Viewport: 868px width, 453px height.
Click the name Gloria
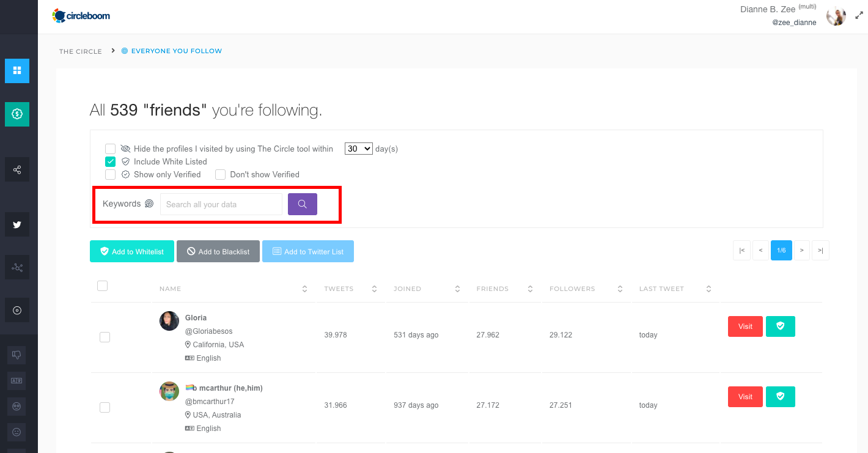click(196, 318)
